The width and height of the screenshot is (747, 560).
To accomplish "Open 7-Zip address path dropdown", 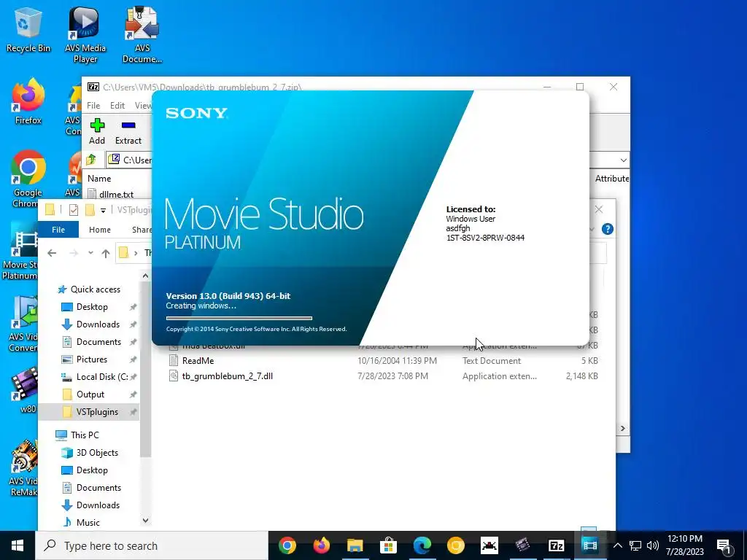I will tap(623, 160).
